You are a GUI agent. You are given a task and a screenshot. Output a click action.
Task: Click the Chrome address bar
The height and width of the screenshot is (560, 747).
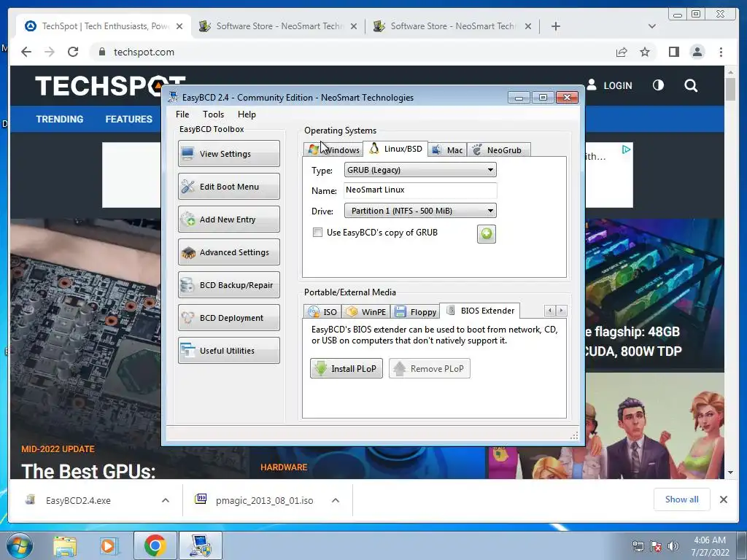(x=350, y=52)
